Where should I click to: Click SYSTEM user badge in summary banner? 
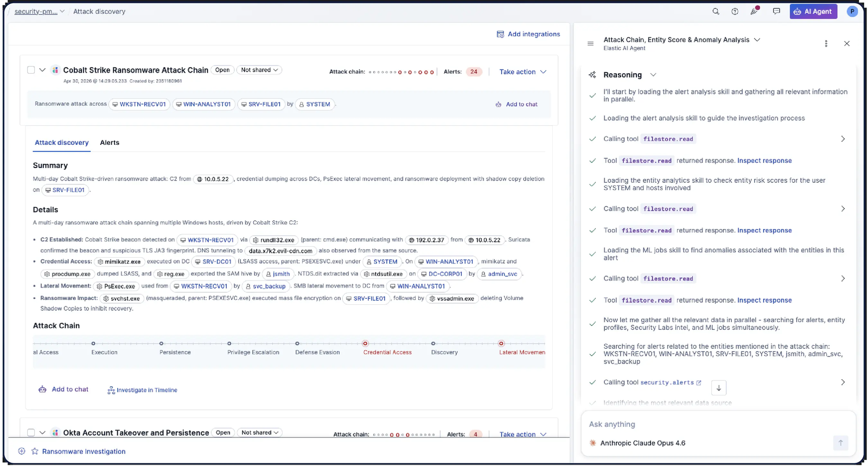tap(315, 104)
